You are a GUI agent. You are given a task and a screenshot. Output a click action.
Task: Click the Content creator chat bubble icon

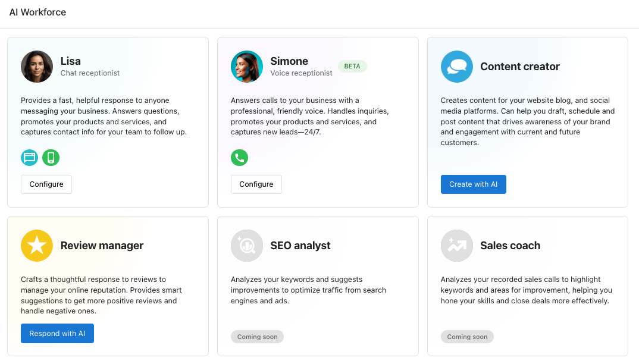click(456, 67)
